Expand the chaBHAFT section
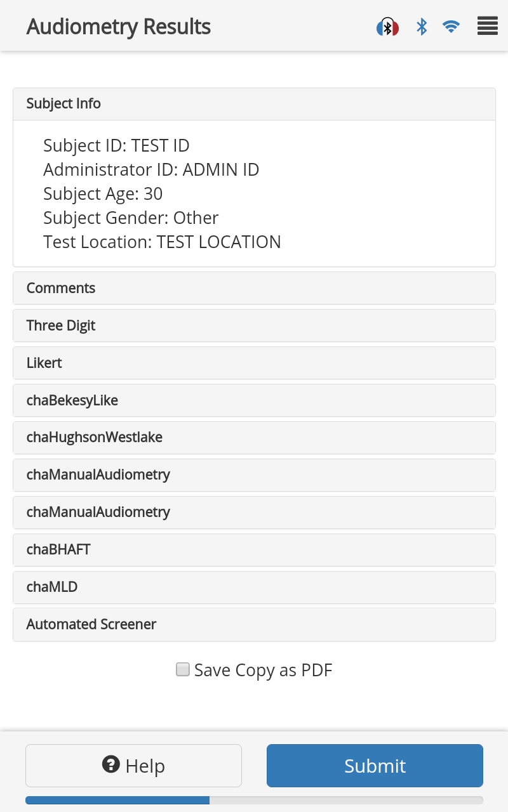Viewport: 508px width, 812px height. tap(254, 550)
